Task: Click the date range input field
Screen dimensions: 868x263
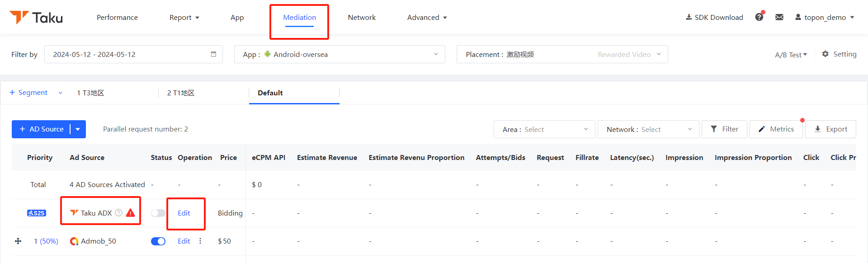Action: point(127,54)
